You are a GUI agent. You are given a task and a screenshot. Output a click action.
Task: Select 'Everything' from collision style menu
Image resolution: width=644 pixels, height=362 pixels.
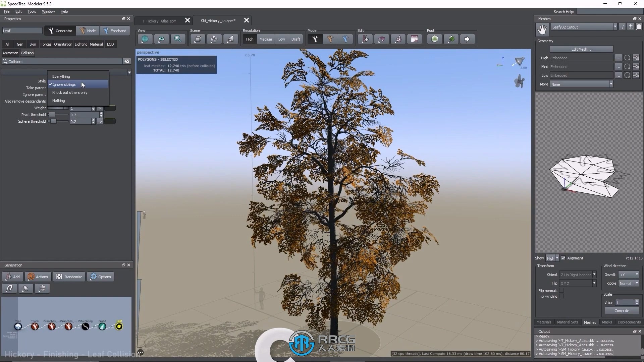[x=61, y=76]
